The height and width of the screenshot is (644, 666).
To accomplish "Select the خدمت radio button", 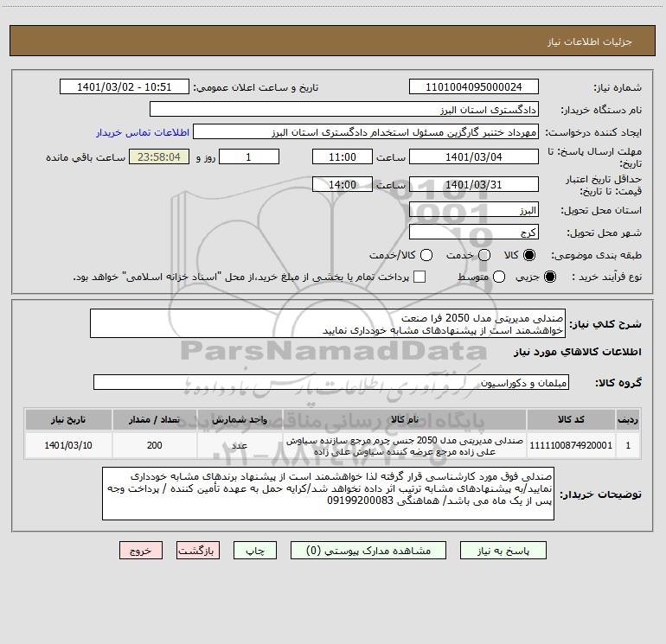I will (x=484, y=255).
